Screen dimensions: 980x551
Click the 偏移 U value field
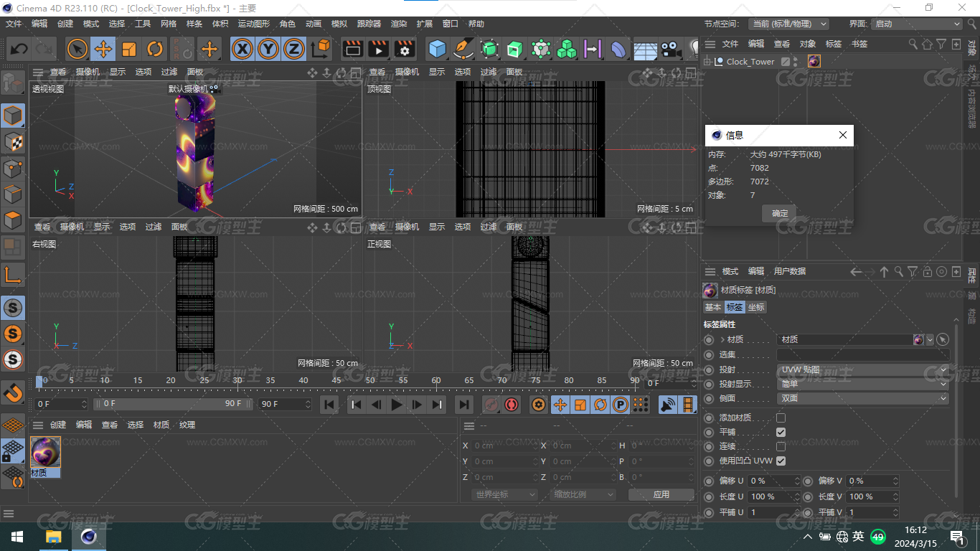tap(773, 481)
